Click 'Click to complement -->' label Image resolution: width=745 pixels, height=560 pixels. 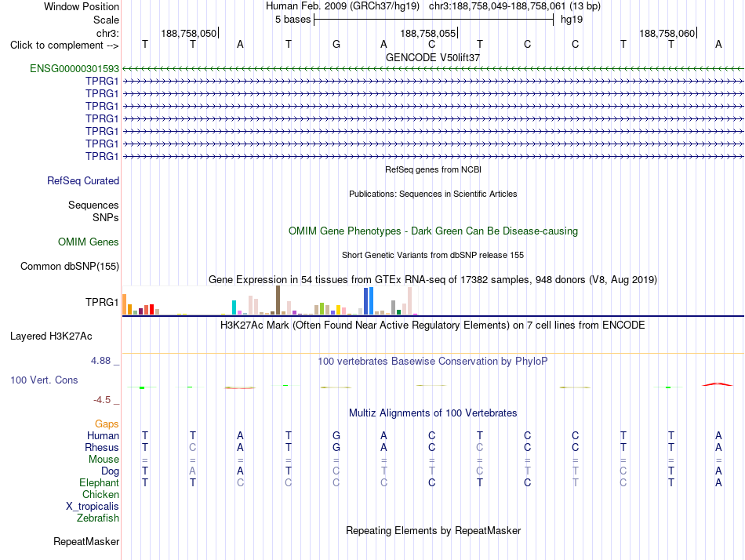click(x=64, y=45)
